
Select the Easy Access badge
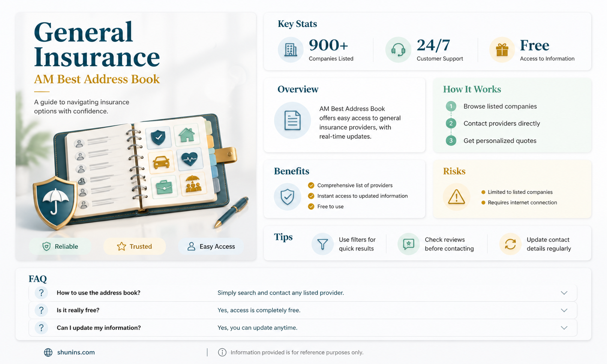pos(211,246)
